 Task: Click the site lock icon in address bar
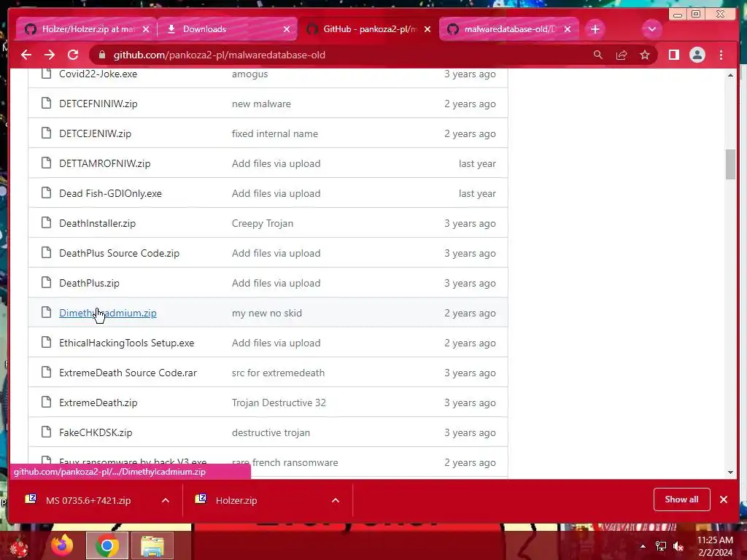(x=101, y=55)
